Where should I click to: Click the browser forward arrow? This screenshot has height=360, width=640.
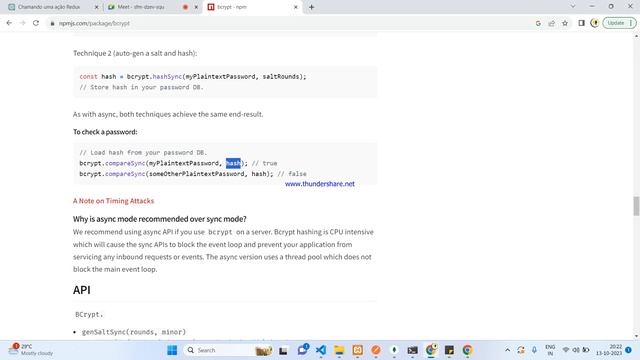click(22, 23)
